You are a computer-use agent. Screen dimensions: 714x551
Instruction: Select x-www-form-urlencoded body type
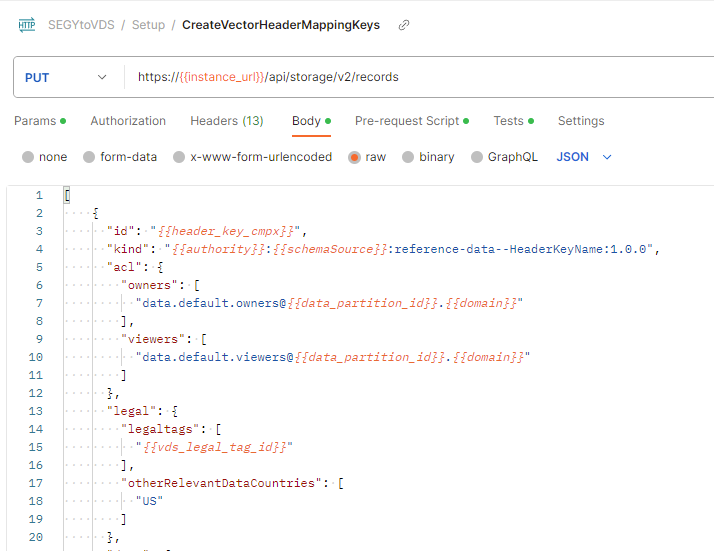point(253,157)
